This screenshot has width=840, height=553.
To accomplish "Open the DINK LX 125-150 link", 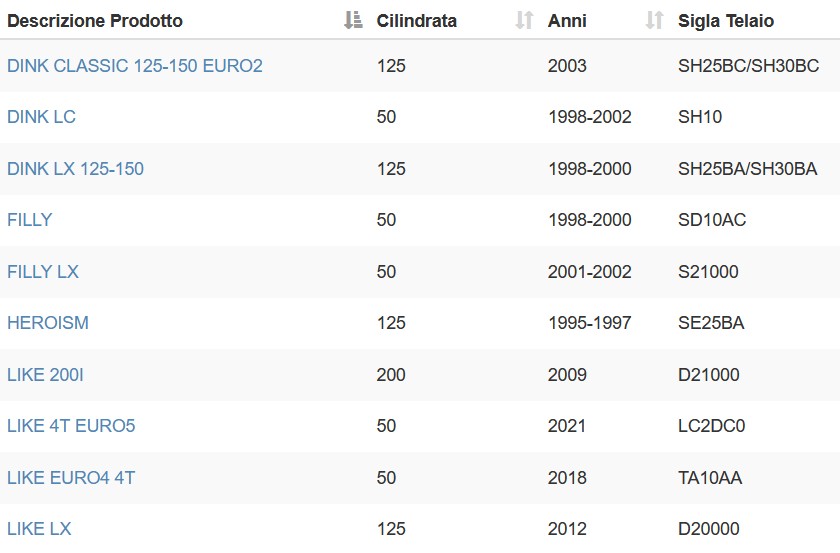I will (x=76, y=169).
